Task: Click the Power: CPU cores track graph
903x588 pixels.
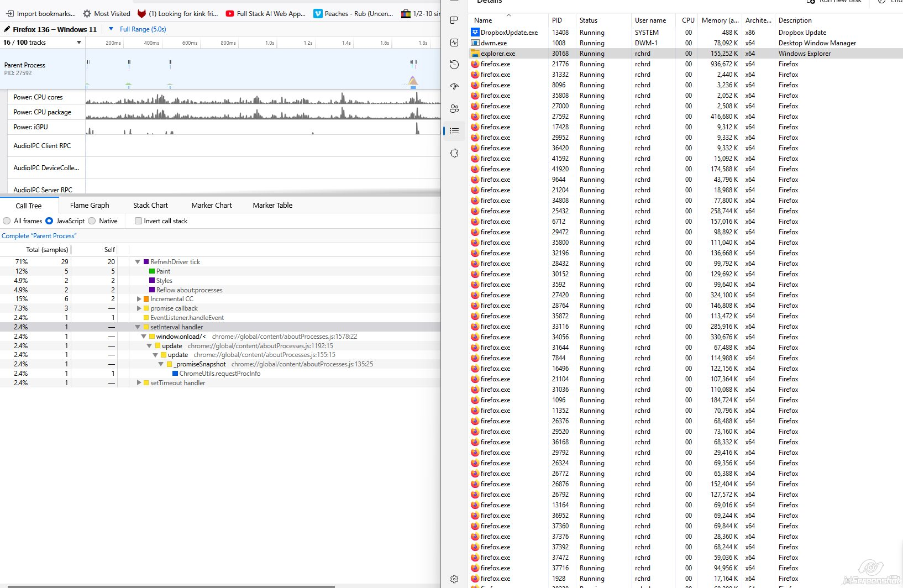Action: pyautogui.click(x=263, y=97)
